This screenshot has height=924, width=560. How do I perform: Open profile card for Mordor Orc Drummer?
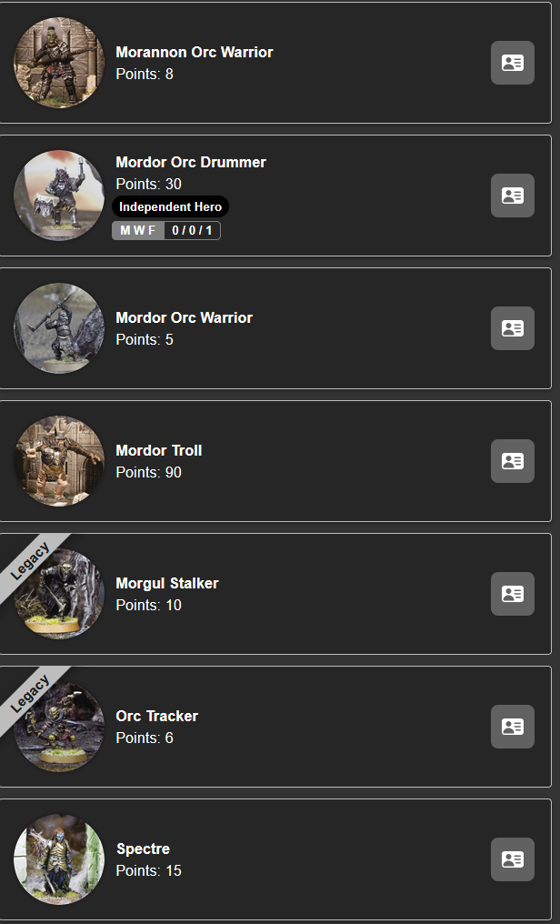point(513,196)
